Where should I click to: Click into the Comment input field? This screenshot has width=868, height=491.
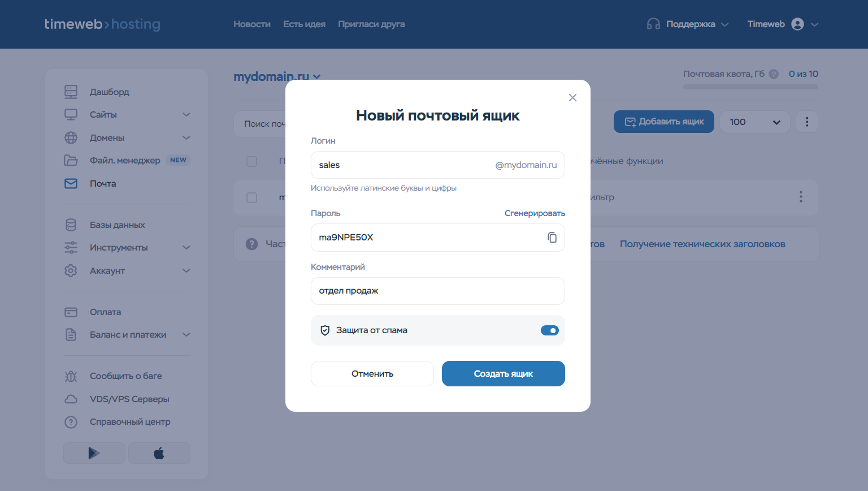click(x=437, y=291)
